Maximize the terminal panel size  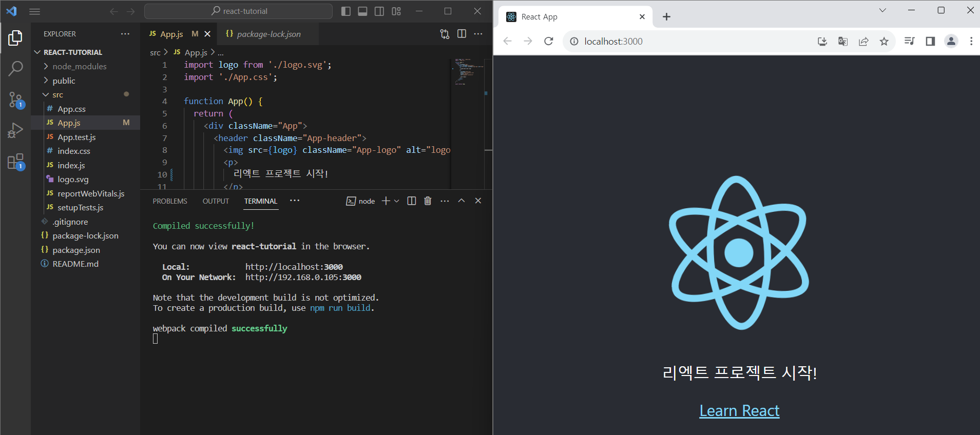(x=462, y=201)
